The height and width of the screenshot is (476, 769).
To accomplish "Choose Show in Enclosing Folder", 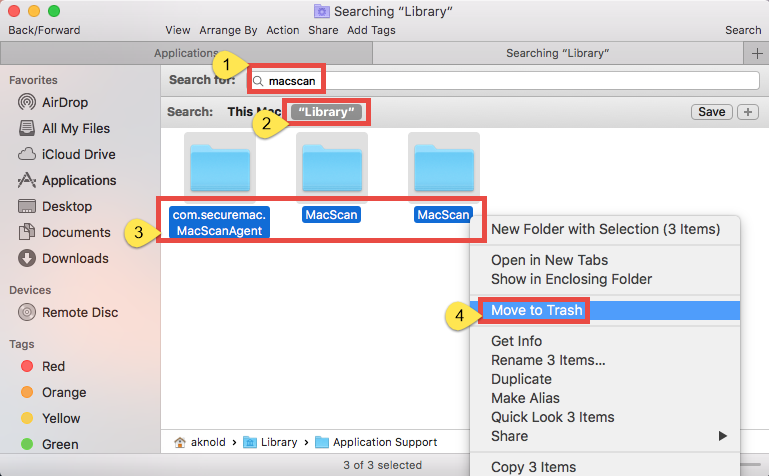I will click(605, 279).
